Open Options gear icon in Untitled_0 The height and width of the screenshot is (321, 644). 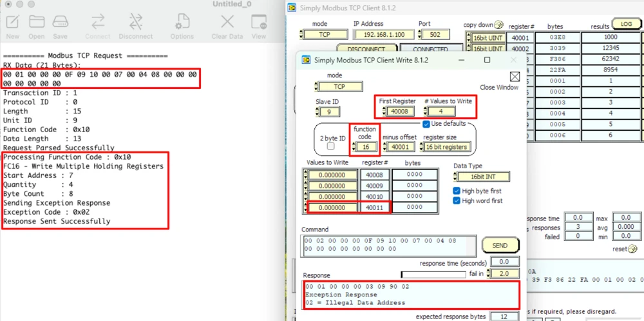point(182,21)
